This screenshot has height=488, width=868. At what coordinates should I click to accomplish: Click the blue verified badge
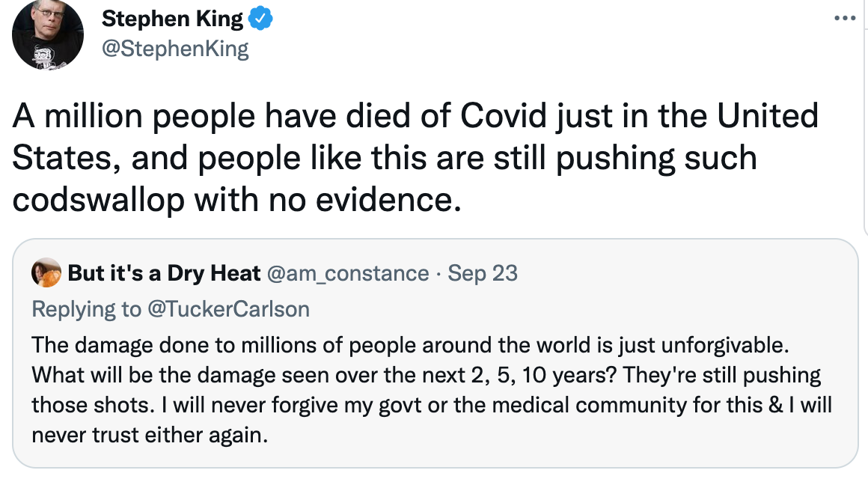(260, 19)
